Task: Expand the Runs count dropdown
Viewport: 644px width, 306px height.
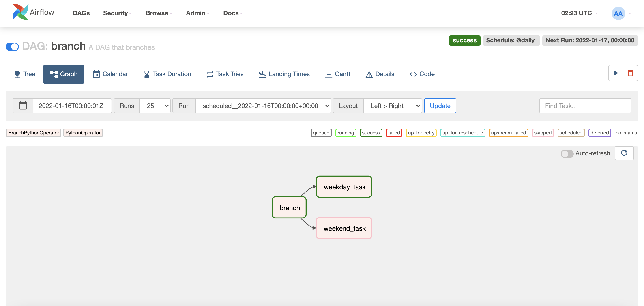Action: tap(155, 106)
